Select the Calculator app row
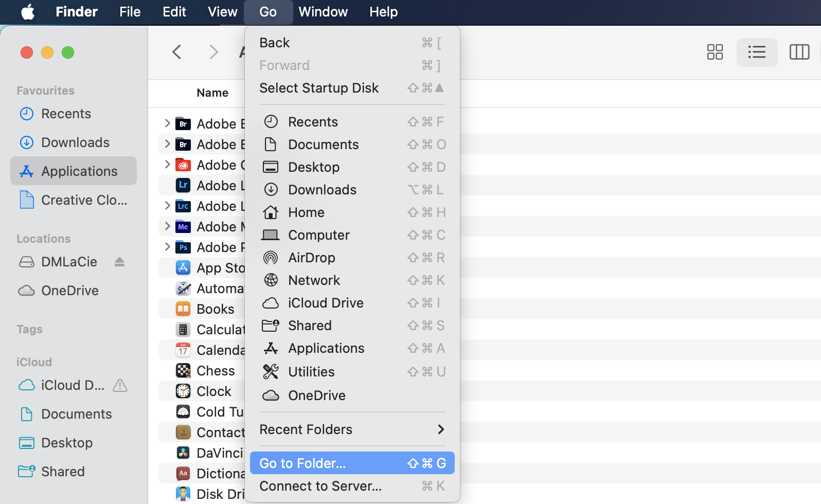The height and width of the screenshot is (504, 821). (x=202, y=329)
